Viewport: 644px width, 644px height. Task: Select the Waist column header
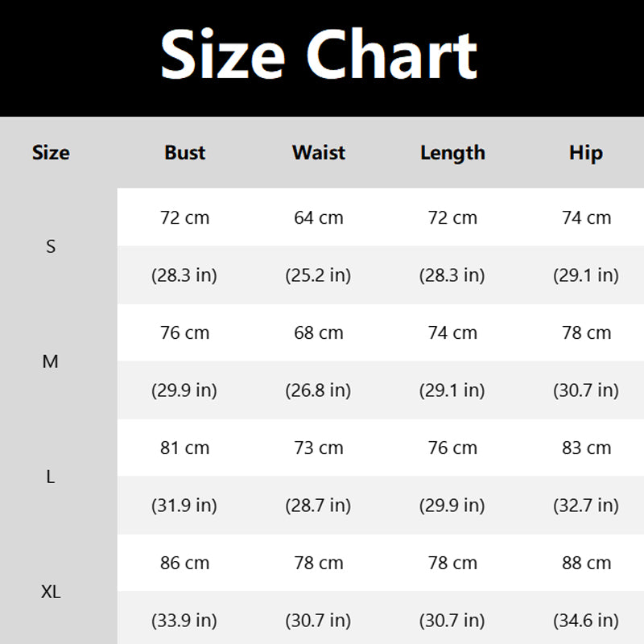point(319,153)
